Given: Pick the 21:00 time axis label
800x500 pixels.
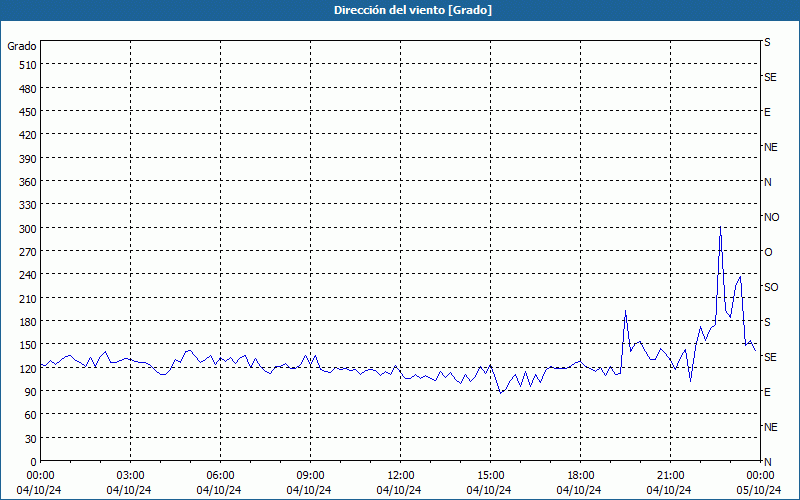Looking at the screenshot, I should (670, 476).
